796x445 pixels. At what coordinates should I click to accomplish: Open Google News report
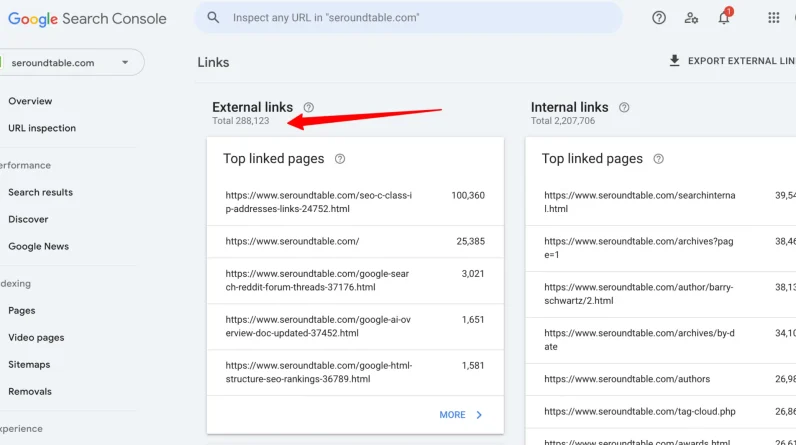point(38,246)
